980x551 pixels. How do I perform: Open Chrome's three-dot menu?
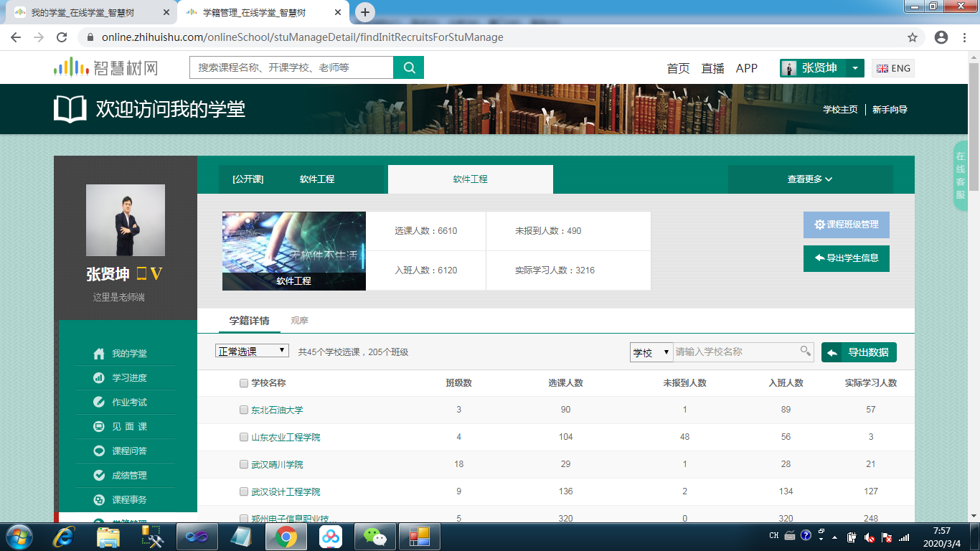tap(966, 37)
